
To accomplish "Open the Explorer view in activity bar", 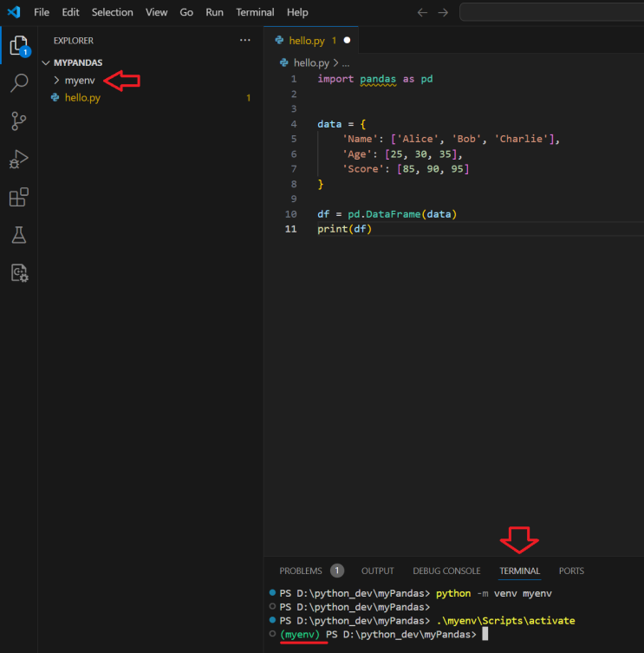I will (19, 45).
